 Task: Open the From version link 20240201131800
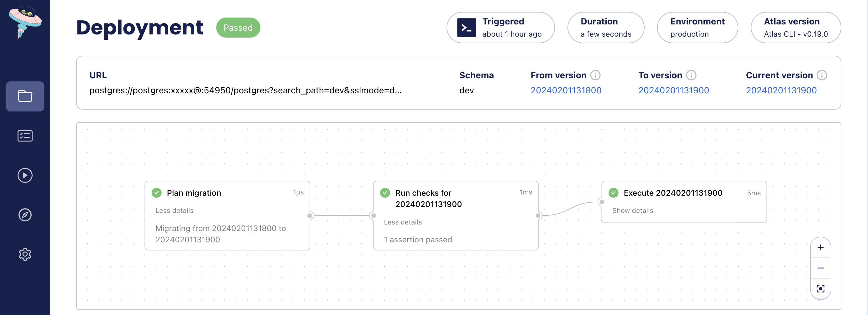pos(566,90)
